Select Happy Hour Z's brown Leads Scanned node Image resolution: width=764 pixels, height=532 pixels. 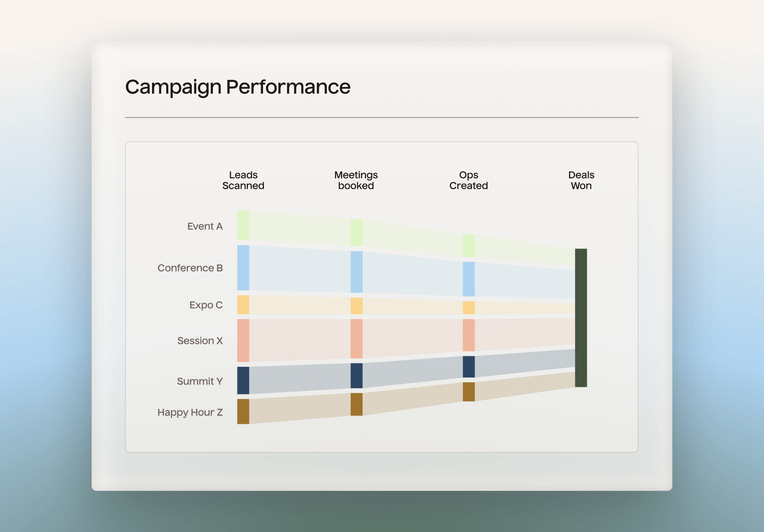coord(243,412)
